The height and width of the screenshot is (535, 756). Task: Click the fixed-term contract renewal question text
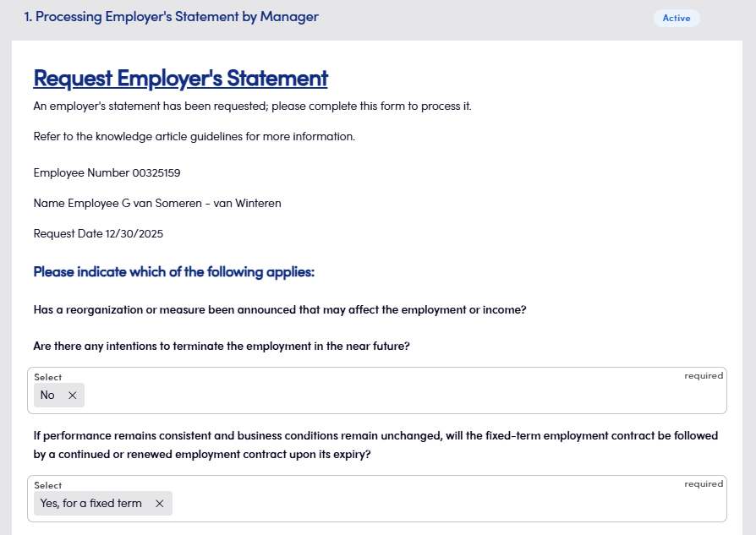point(375,445)
